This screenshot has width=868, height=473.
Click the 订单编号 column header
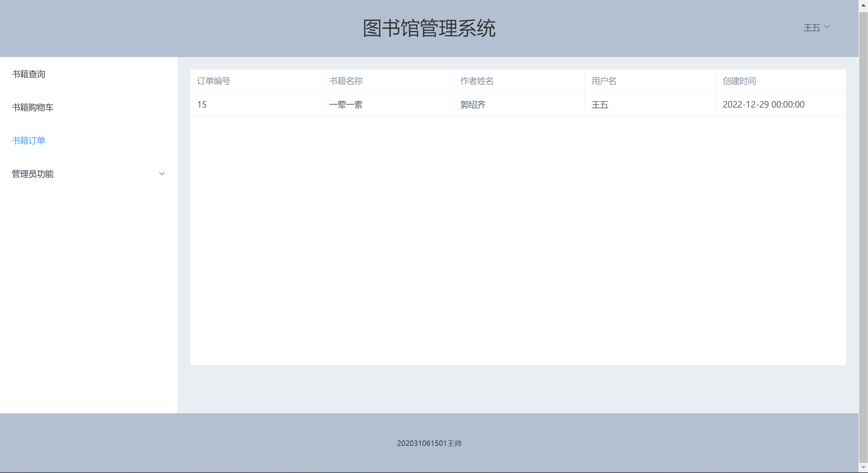tap(214, 81)
